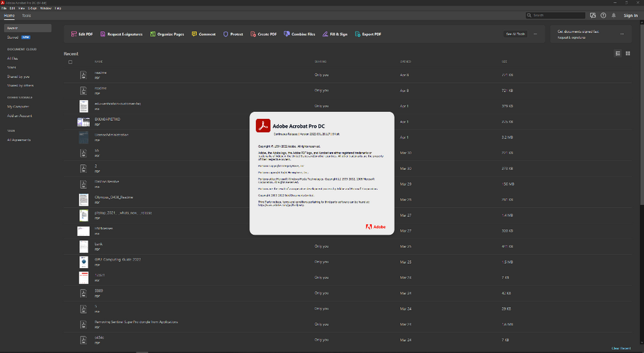Switch to the Tools tab
The image size is (644, 353).
[26, 16]
